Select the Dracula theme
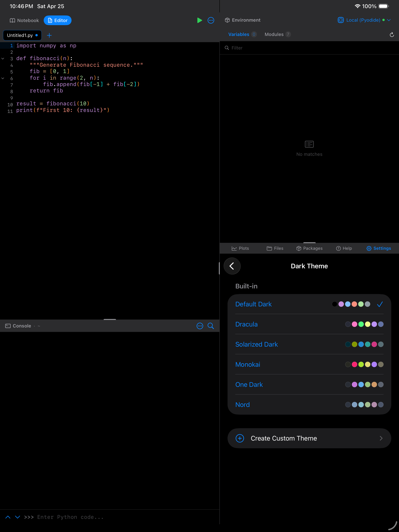Image resolution: width=399 pixels, height=532 pixels. (309, 324)
